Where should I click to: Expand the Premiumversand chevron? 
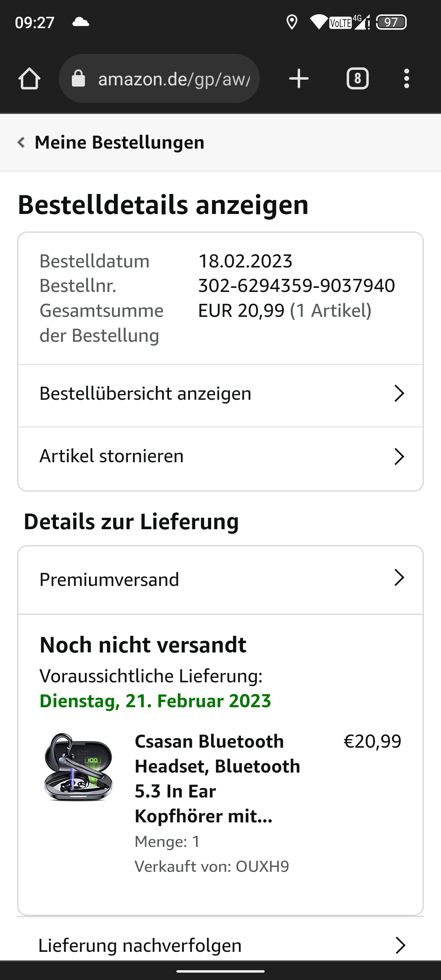click(399, 578)
